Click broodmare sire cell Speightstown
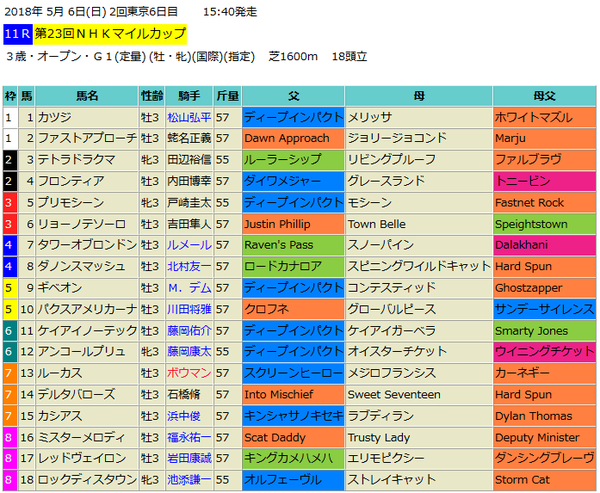 (545, 224)
